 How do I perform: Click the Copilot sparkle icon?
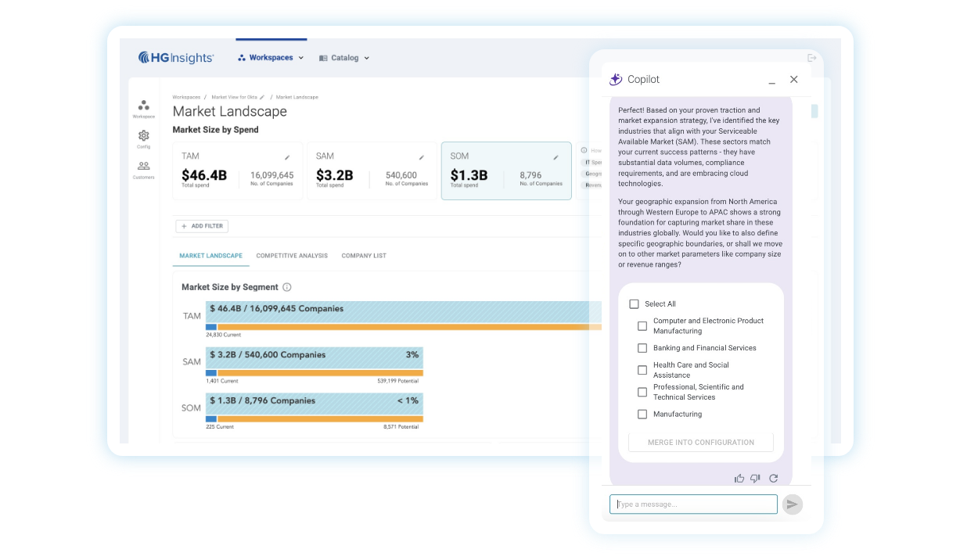pos(616,79)
